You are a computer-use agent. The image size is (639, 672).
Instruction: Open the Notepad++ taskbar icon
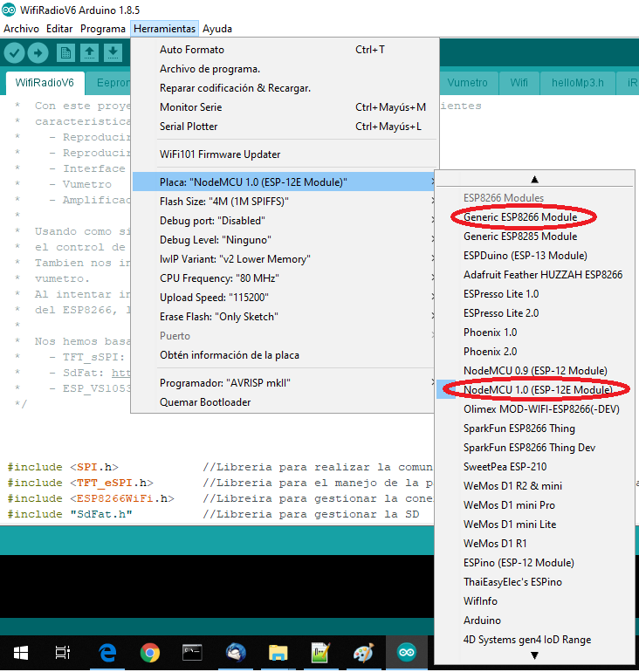[x=320, y=653]
